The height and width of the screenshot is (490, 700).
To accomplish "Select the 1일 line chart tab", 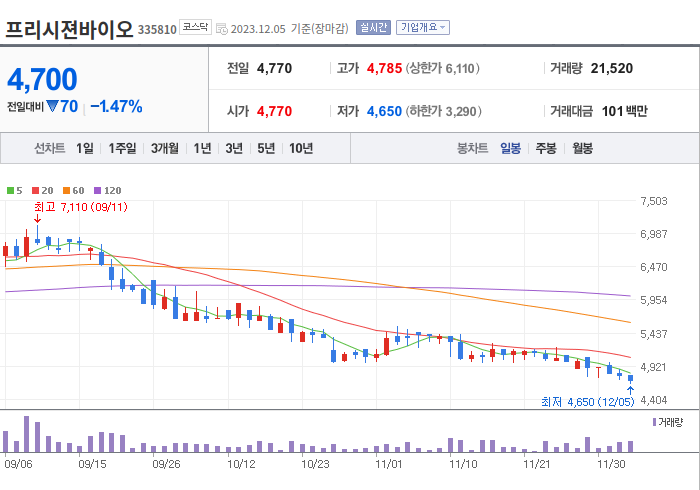I will point(85,148).
